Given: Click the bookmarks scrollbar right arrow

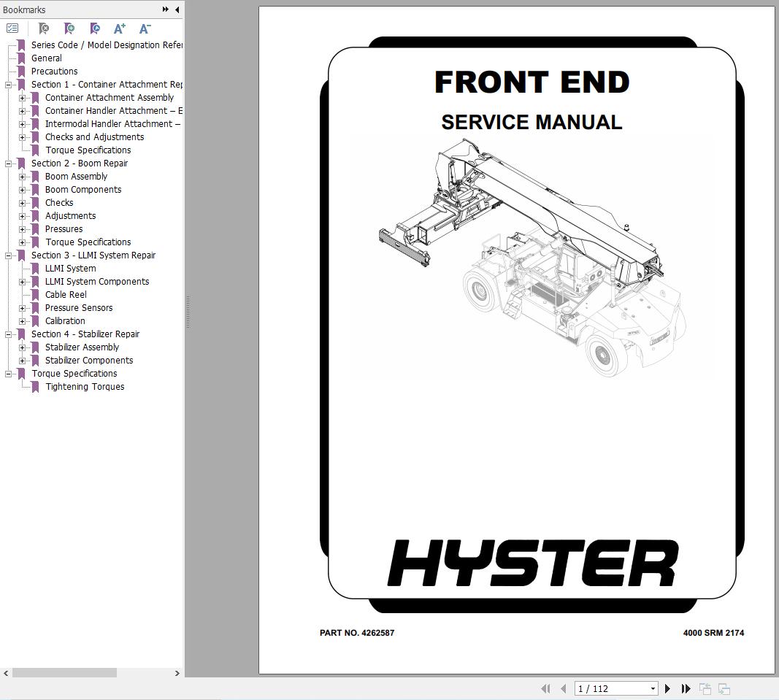Looking at the screenshot, I should click(177, 673).
